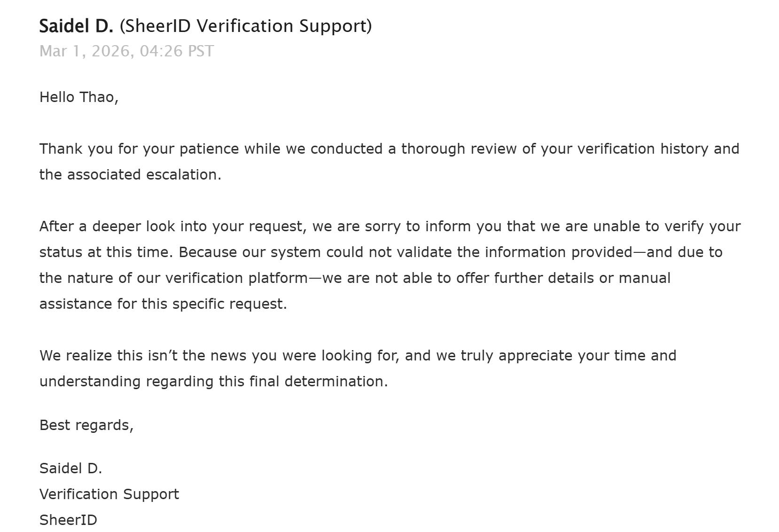This screenshot has width=779, height=532.
Task: Click 'assistance for this specific request.' line
Action: pyautogui.click(x=163, y=304)
